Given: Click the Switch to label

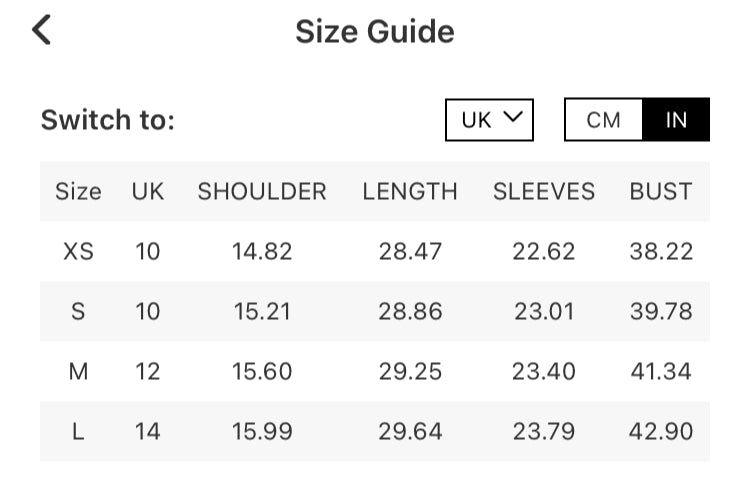Looking at the screenshot, I should click(108, 121).
